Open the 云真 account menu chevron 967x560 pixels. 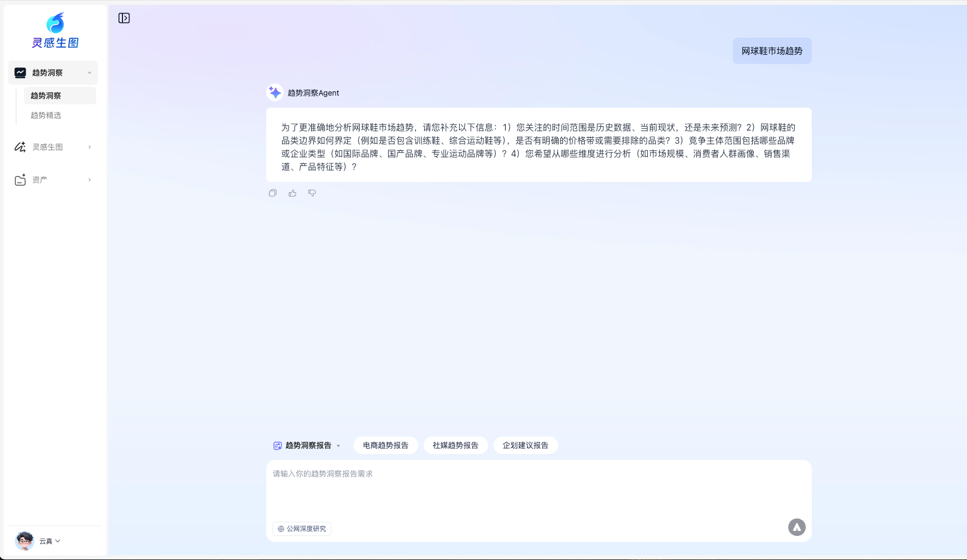tap(58, 541)
